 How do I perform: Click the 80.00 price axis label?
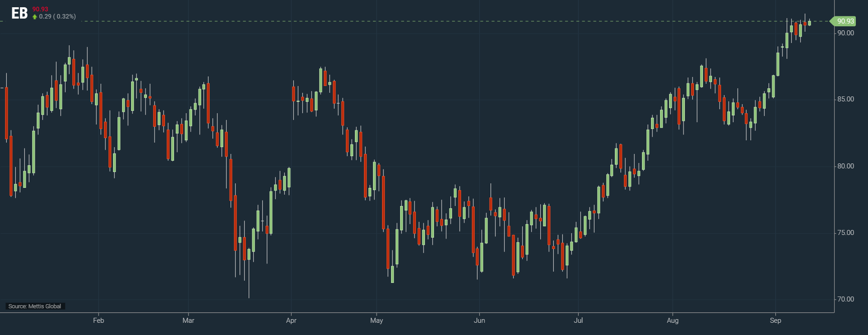click(845, 166)
